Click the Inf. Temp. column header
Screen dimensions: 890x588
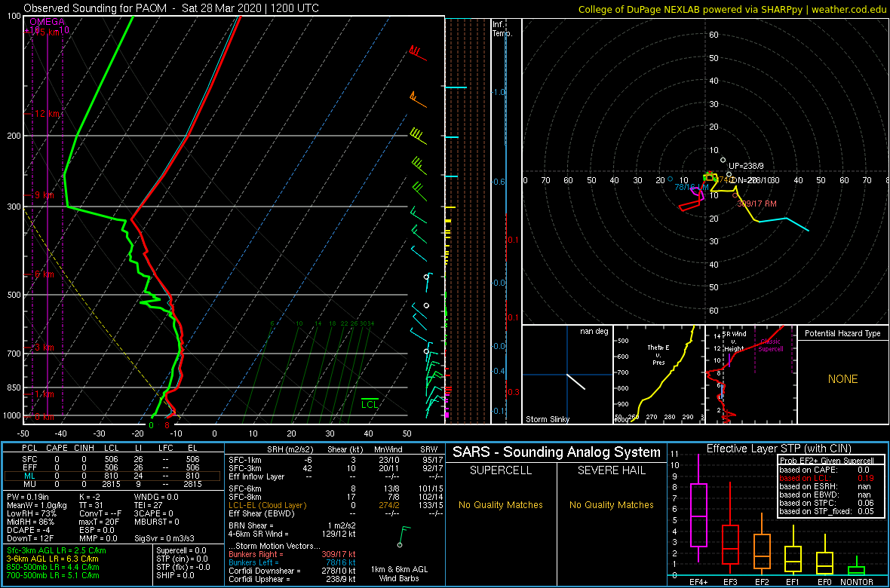click(x=502, y=29)
